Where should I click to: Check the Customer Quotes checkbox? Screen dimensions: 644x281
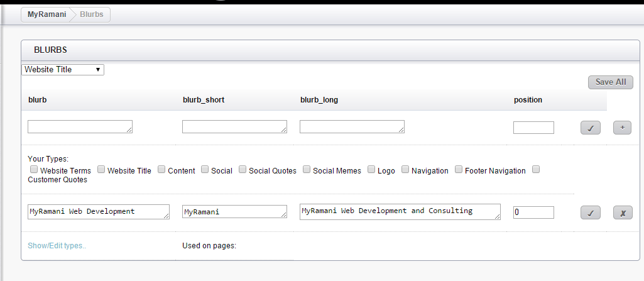coord(535,169)
